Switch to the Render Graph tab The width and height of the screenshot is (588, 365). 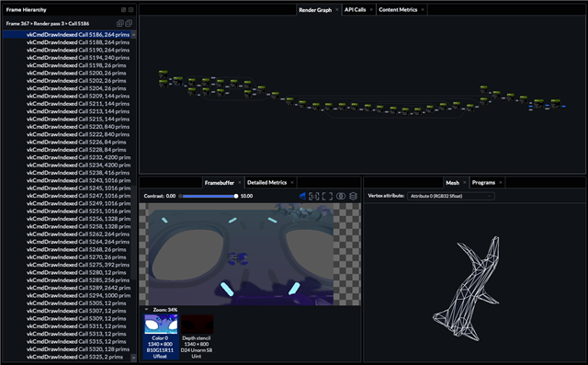pos(315,10)
